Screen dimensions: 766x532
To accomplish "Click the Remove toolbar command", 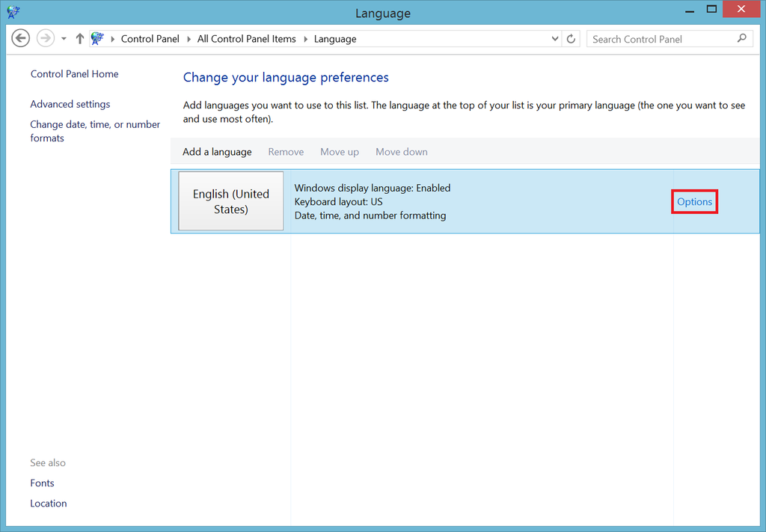I will click(x=286, y=151).
